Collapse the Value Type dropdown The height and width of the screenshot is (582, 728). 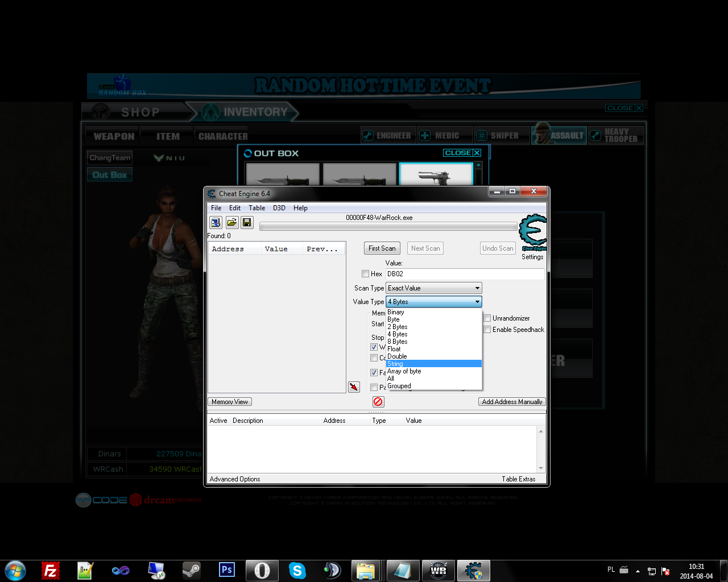[434, 302]
